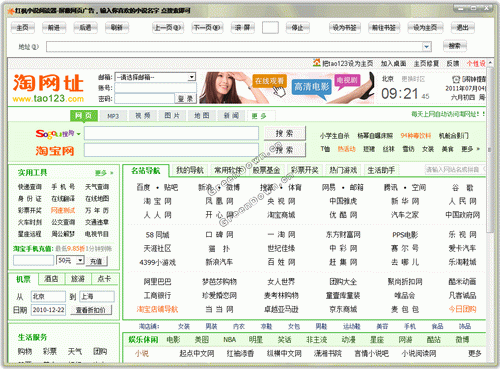The height and width of the screenshot is (369, 500).
Task: Click the 搜索 button next to address bar
Action: (455, 46)
